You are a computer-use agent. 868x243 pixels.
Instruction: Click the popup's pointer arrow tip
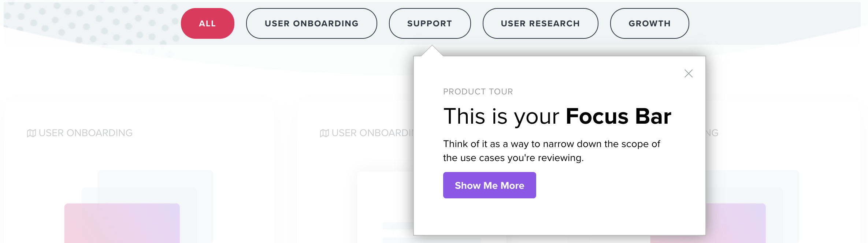click(x=432, y=48)
